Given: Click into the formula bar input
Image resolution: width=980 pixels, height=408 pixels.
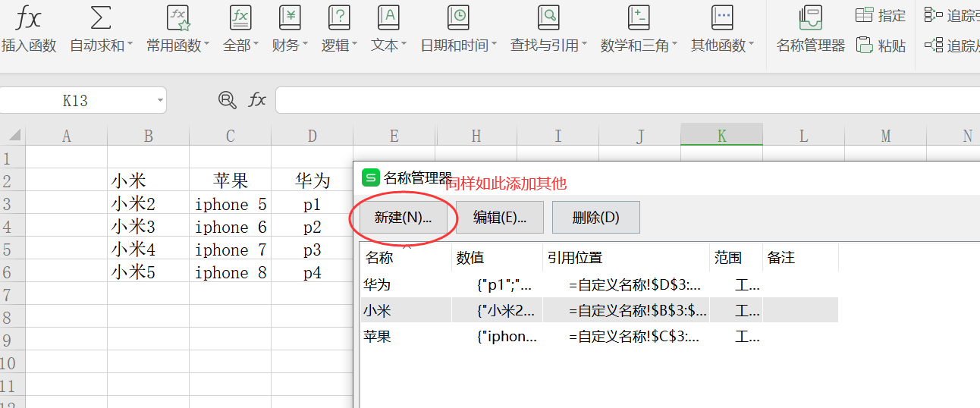Looking at the screenshot, I should click(627, 100).
